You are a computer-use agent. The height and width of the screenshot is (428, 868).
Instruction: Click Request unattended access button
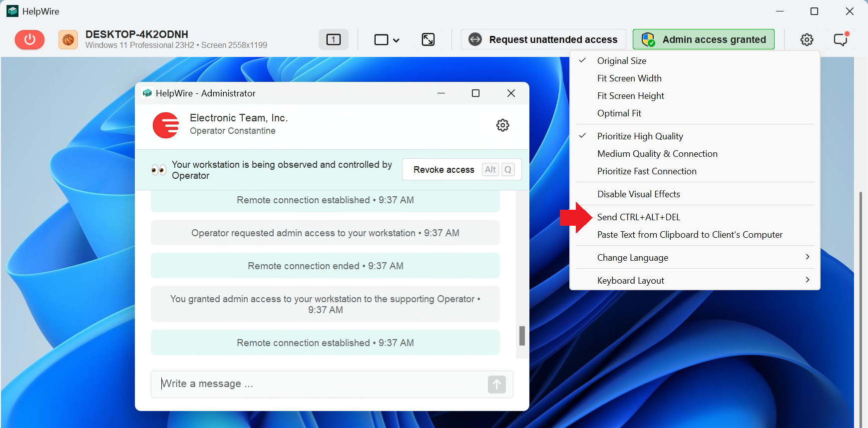(543, 39)
